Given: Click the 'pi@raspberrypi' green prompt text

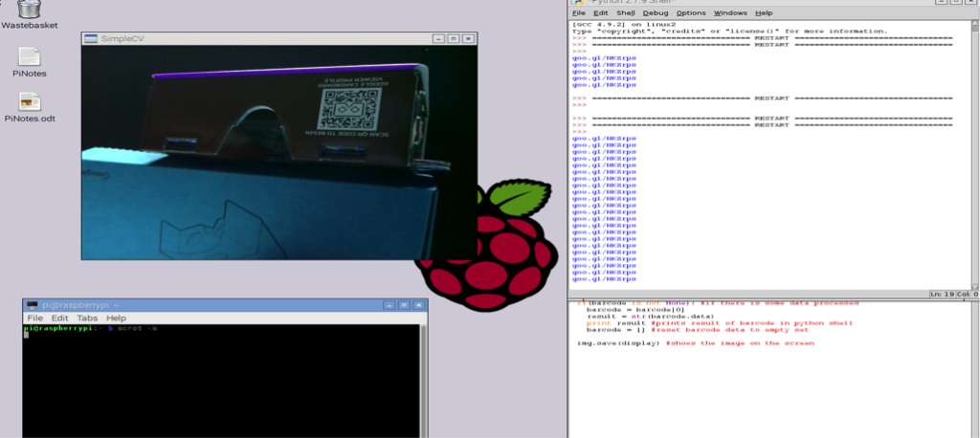Looking at the screenshot, I should point(58,327).
